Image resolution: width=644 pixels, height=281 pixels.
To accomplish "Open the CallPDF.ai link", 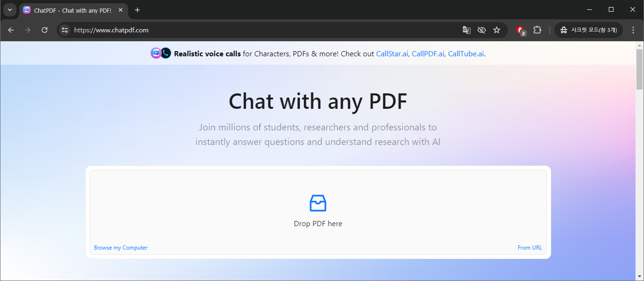I will pyautogui.click(x=428, y=54).
